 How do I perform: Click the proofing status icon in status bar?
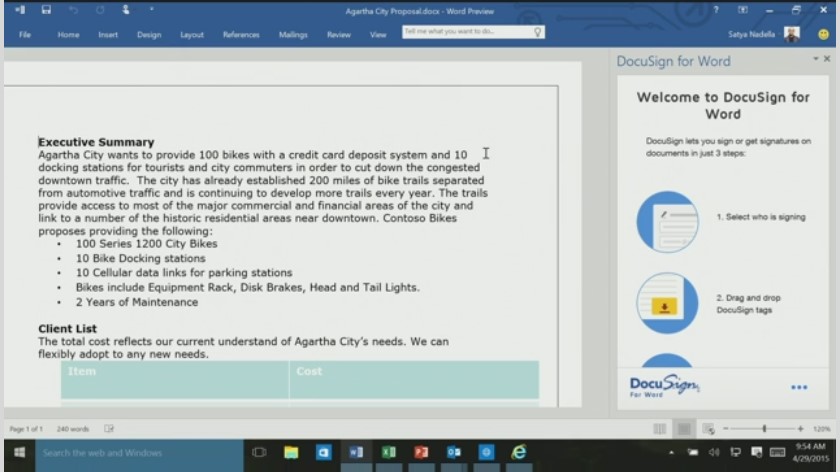[x=109, y=429]
